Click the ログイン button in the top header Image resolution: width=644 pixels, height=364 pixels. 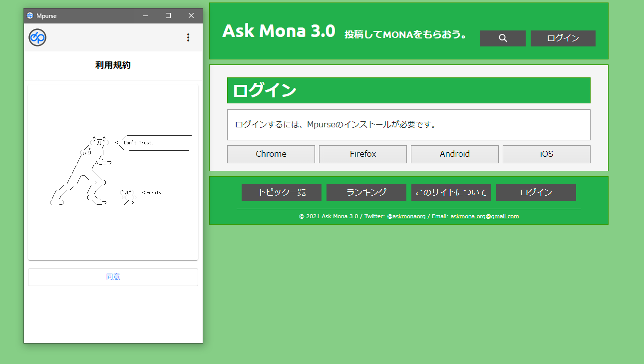[563, 38]
